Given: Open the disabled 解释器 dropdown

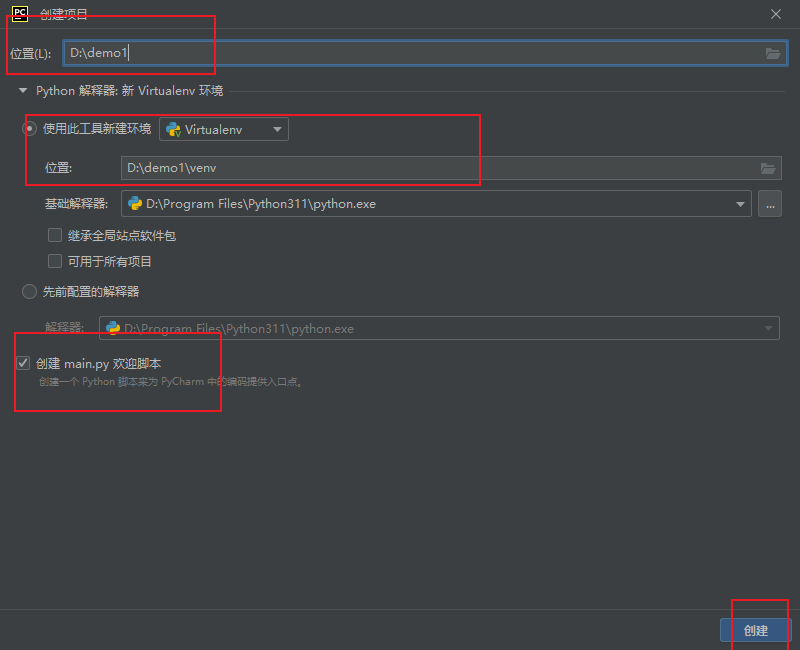Looking at the screenshot, I should click(439, 328).
